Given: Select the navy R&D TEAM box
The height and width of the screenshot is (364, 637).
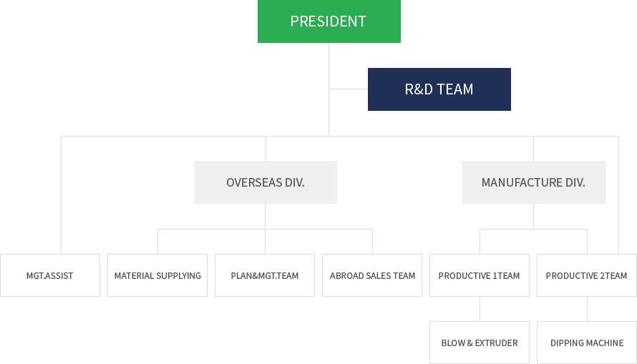Looking at the screenshot, I should 439,89.
